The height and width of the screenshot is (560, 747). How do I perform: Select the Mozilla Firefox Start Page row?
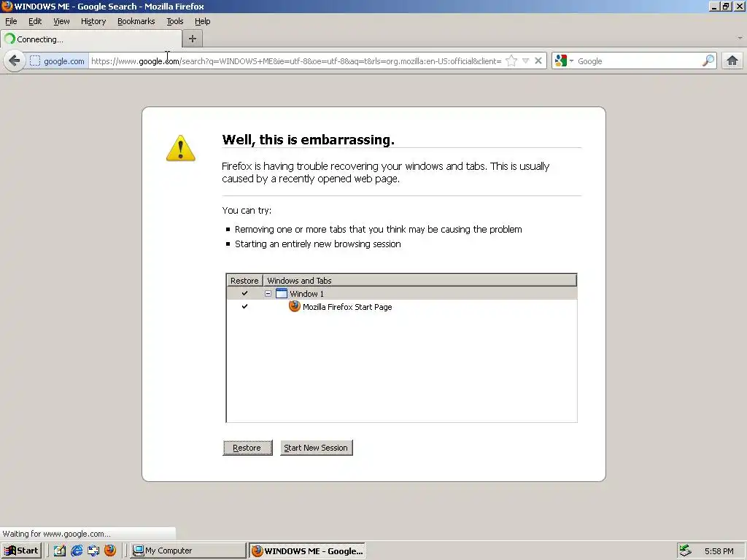click(x=402, y=307)
